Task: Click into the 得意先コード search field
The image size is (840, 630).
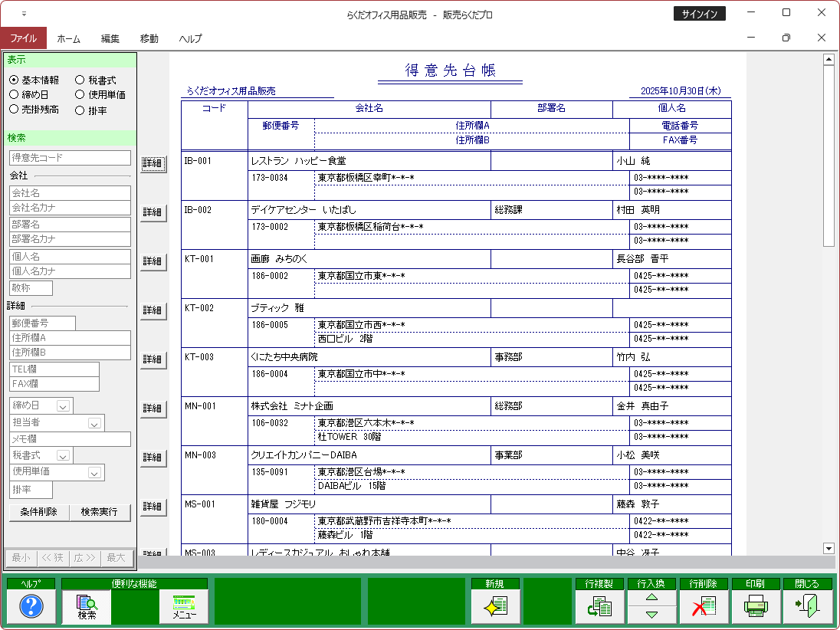Action: point(70,158)
